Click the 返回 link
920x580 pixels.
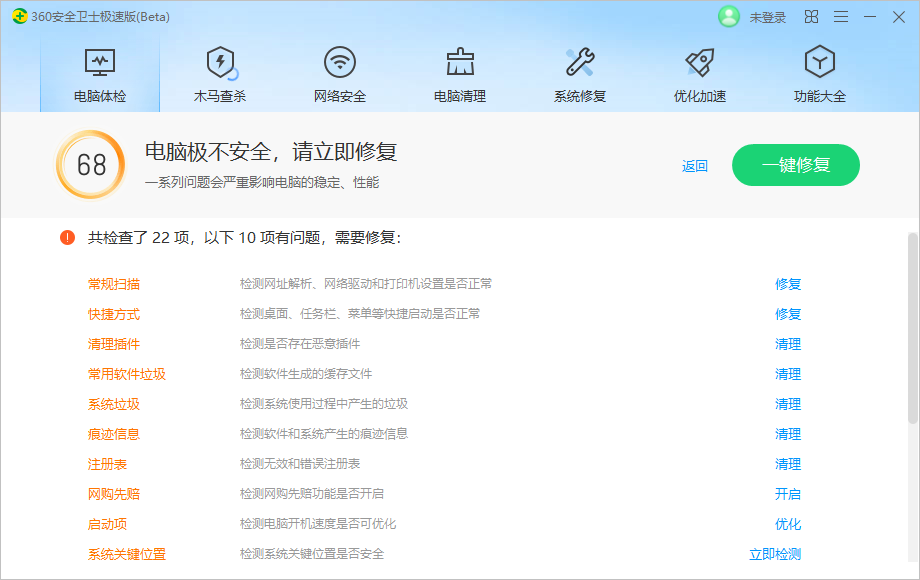695,166
